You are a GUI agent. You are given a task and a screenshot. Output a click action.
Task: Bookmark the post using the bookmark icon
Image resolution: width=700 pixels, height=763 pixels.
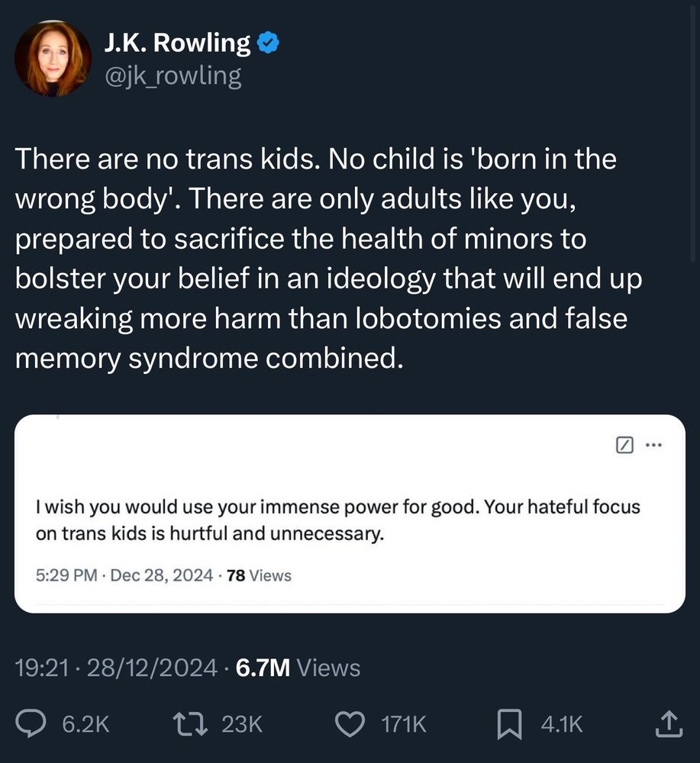[x=509, y=724]
